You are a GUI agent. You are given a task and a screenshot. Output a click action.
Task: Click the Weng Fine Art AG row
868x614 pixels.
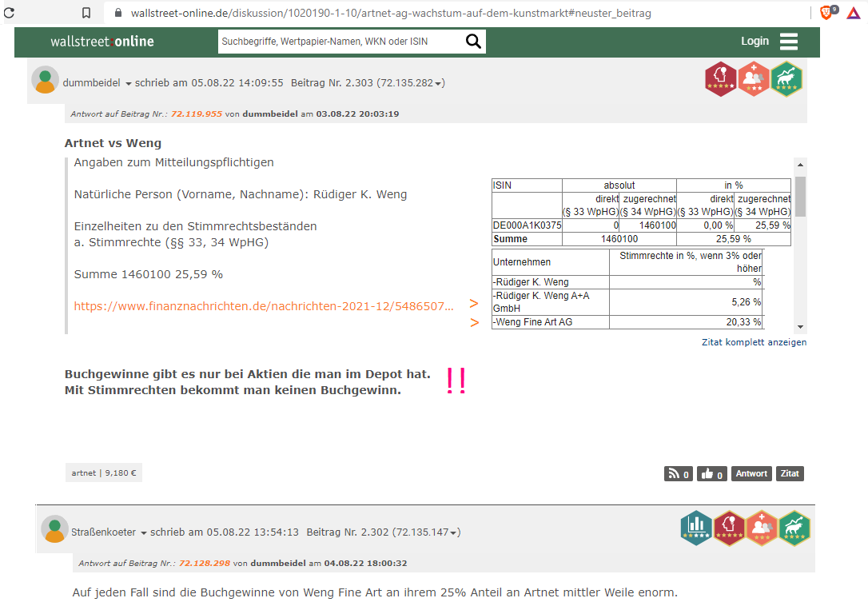click(627, 322)
